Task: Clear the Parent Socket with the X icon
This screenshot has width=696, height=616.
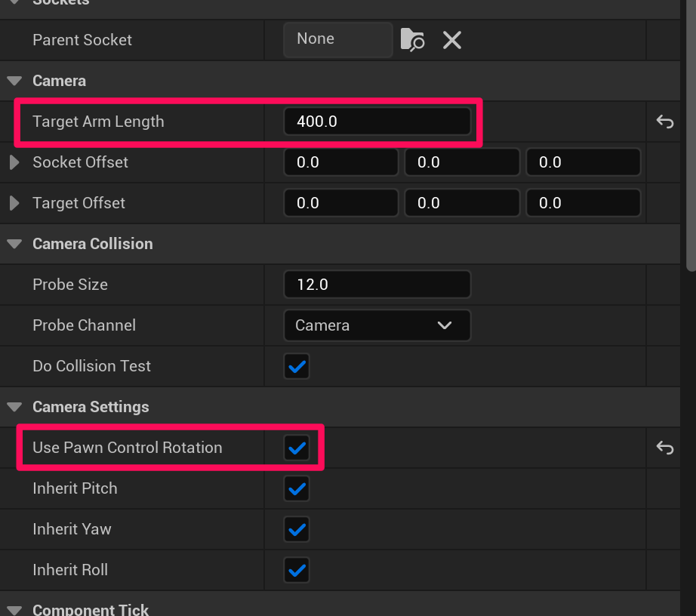Action: pyautogui.click(x=452, y=40)
